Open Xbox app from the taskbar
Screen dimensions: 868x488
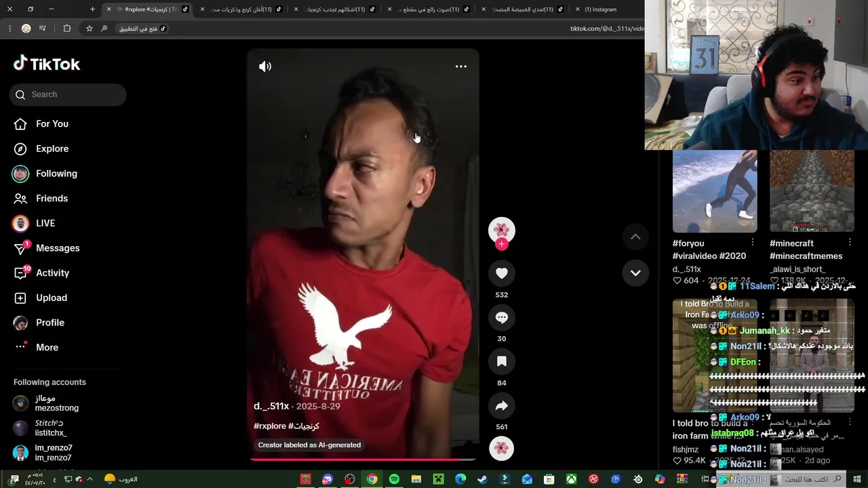click(572, 479)
